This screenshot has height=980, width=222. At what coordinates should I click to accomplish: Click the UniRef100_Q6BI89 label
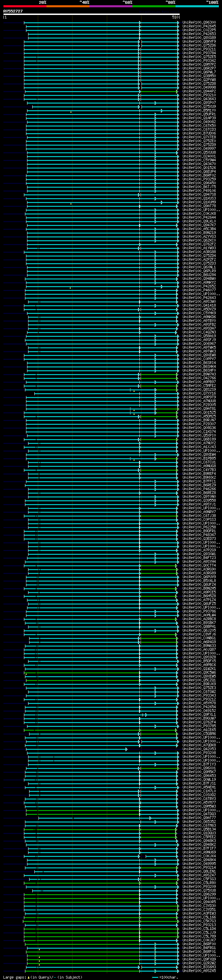[199, 439]
